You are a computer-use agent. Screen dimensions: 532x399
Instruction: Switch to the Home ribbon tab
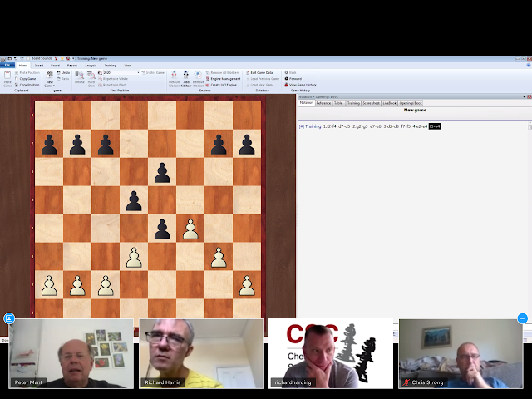click(x=23, y=66)
